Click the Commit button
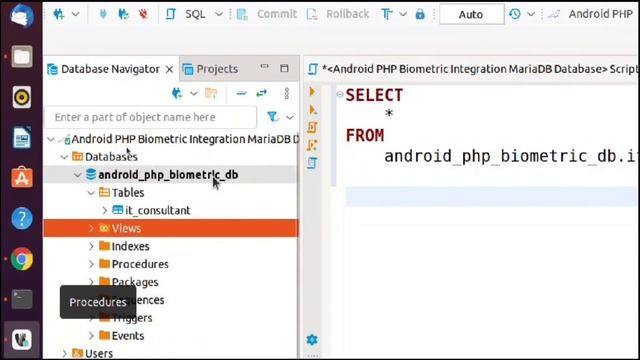 coord(267,14)
